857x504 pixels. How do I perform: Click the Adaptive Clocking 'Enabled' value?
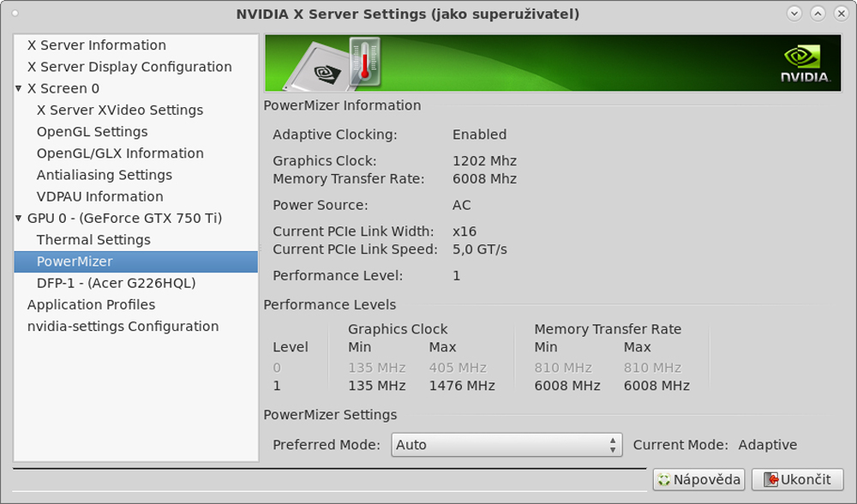pos(479,135)
